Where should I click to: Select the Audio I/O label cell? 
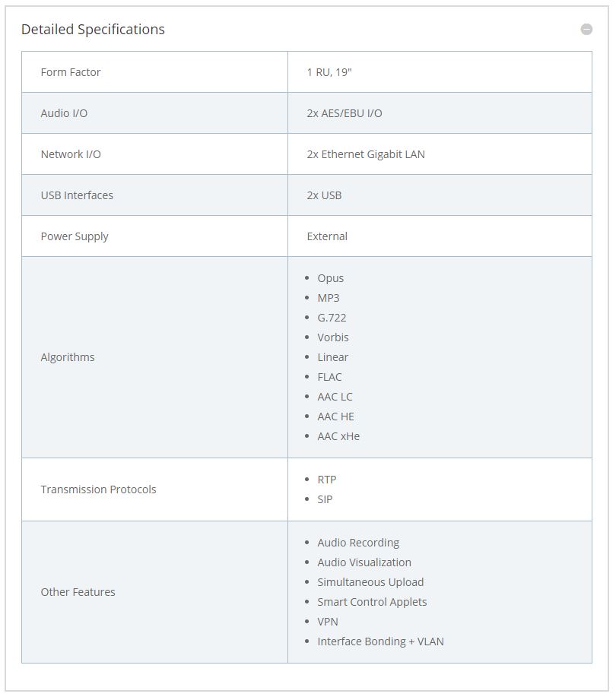tap(64, 113)
